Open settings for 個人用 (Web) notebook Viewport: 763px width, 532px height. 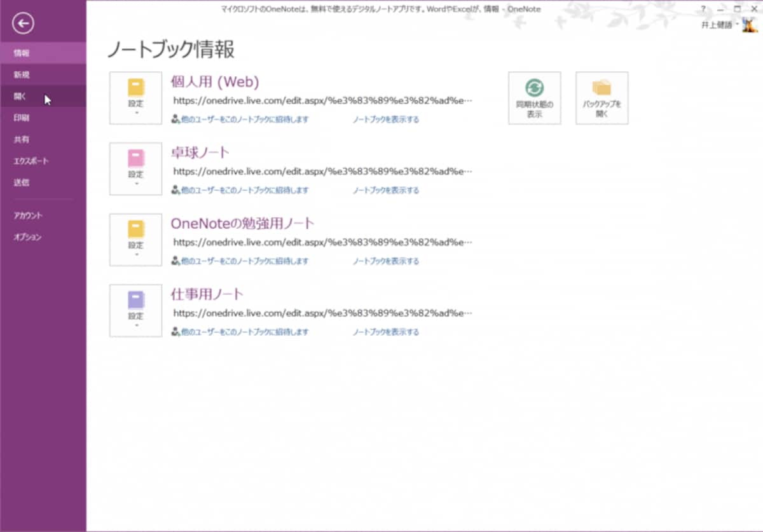[135, 98]
